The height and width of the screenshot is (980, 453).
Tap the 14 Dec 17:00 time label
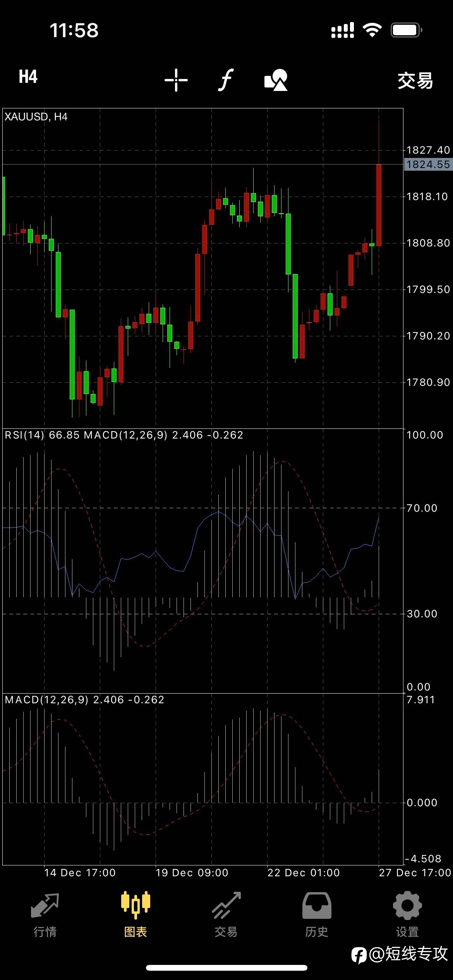coord(80,873)
